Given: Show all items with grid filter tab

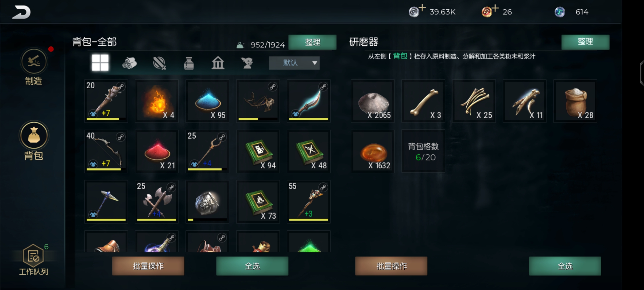Looking at the screenshot, I should [100, 63].
